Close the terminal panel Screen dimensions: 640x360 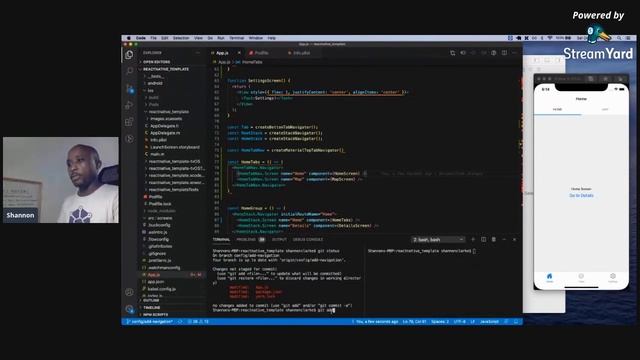pyautogui.click(x=514, y=240)
